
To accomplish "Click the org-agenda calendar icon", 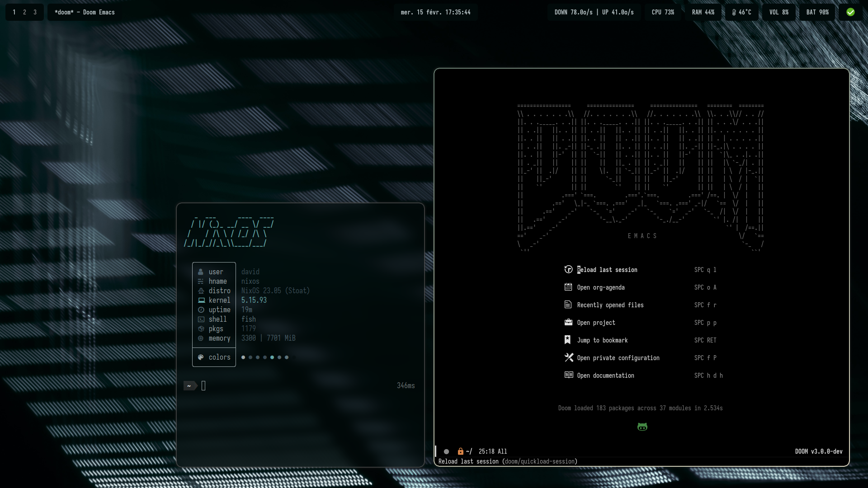I will pyautogui.click(x=569, y=287).
